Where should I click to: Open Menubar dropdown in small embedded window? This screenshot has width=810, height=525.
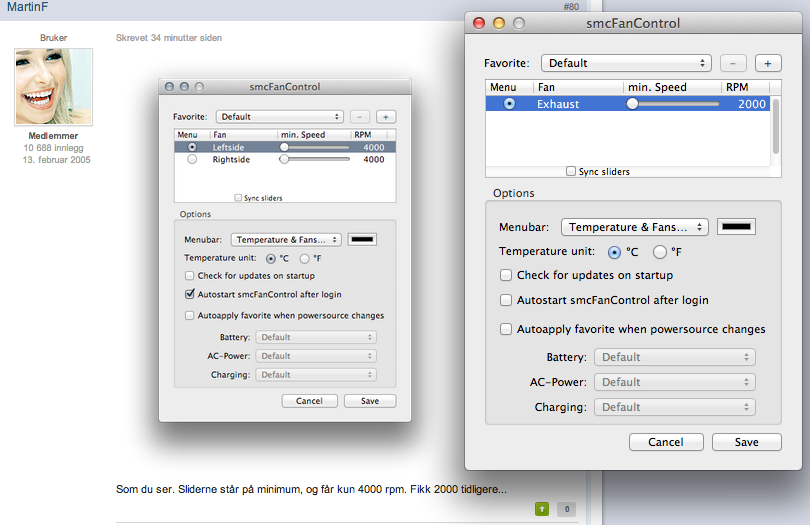point(286,240)
